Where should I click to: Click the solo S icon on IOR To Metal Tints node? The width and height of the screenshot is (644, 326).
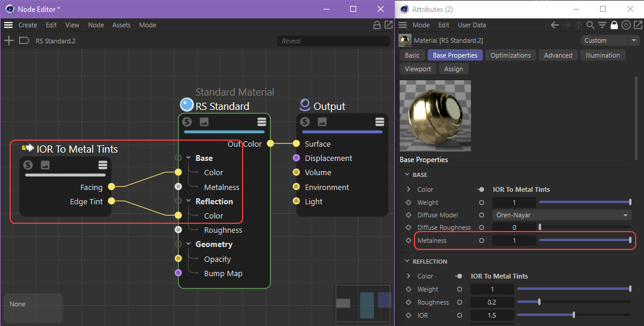[x=28, y=165]
